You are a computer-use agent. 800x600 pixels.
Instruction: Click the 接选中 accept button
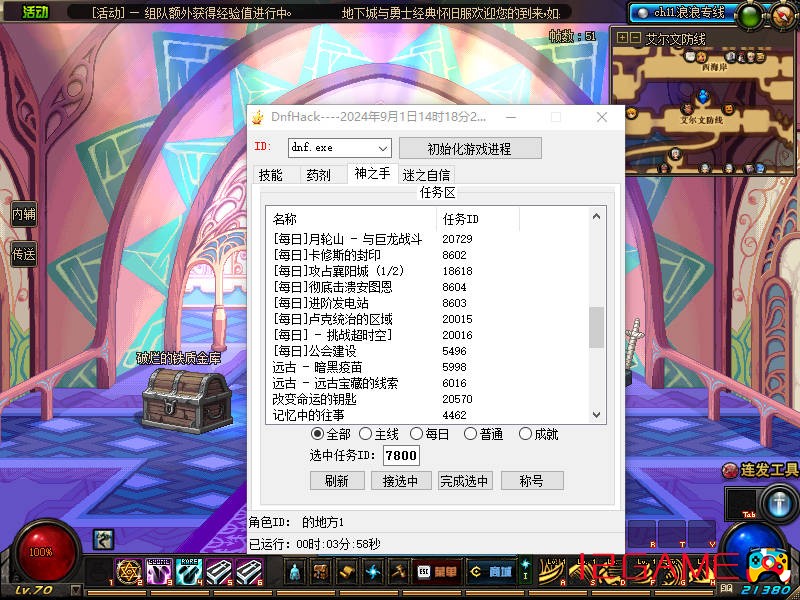(401, 481)
